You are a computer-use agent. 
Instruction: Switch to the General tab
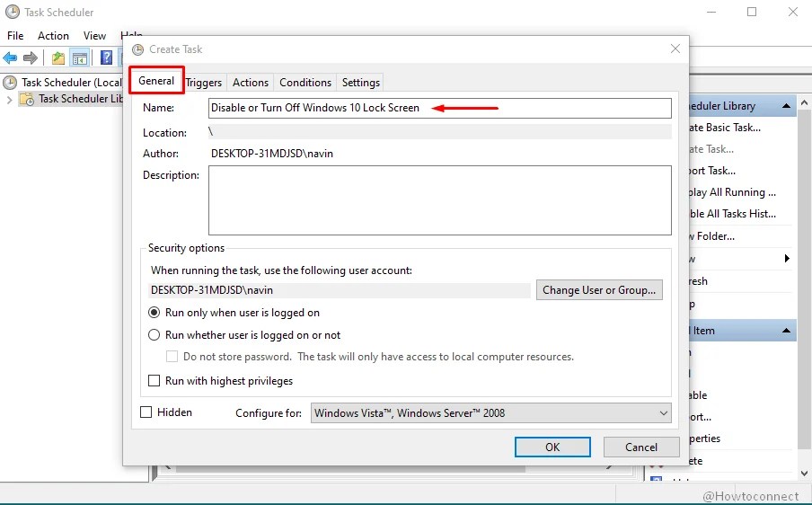(156, 80)
